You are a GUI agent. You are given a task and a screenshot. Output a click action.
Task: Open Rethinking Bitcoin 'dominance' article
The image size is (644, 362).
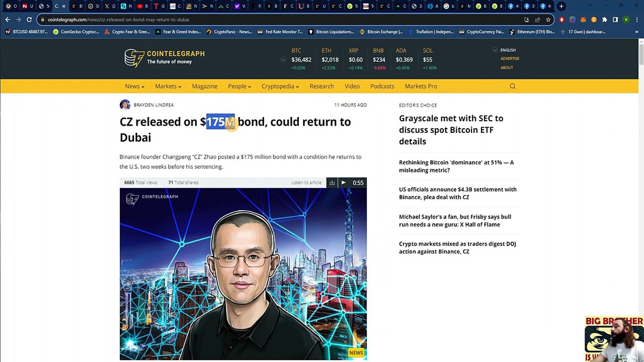click(456, 166)
